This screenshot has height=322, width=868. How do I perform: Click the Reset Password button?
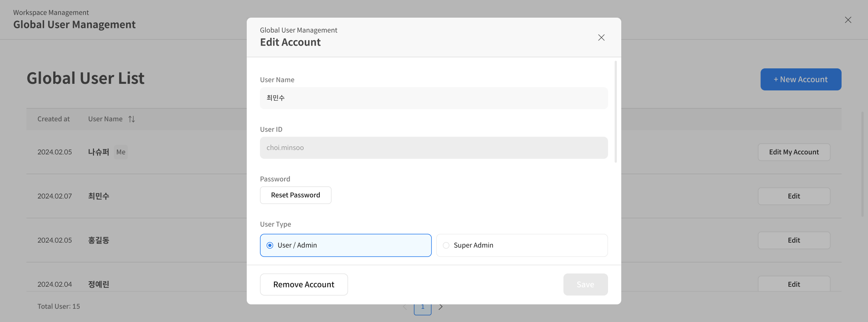[295, 195]
